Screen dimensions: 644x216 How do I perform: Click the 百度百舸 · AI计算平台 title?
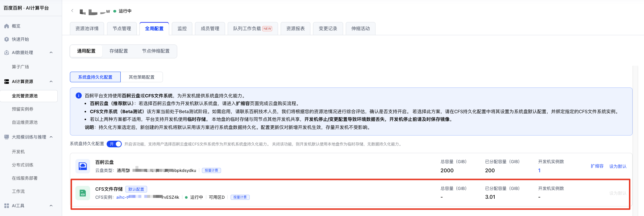click(x=26, y=8)
